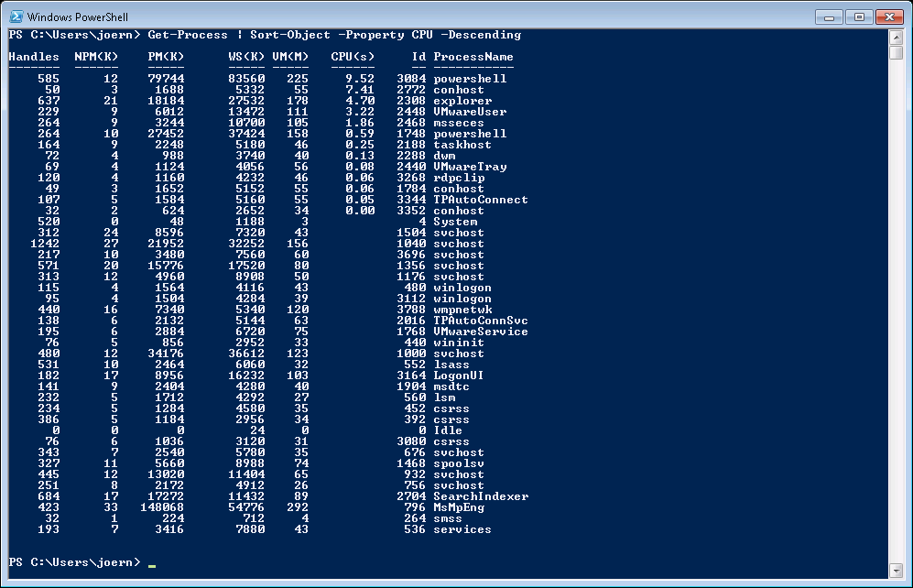Click the scrollbar up arrow

pyautogui.click(x=897, y=38)
